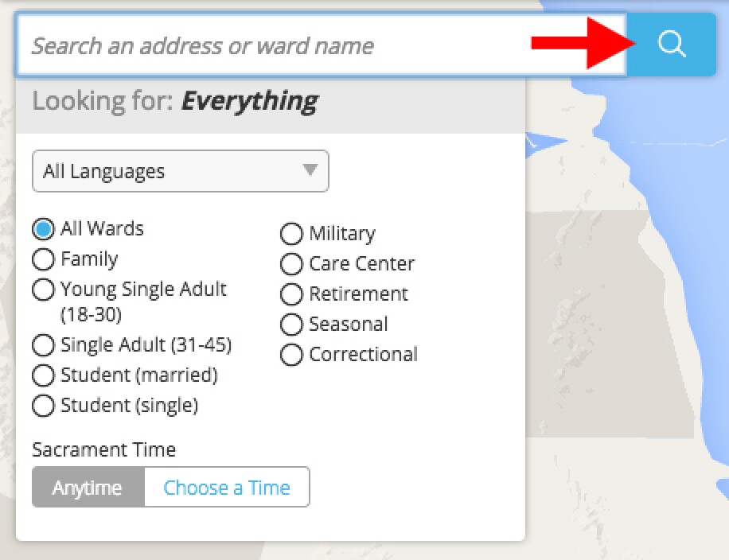Click the magnifying glass search icon
729x560 pixels.
click(672, 45)
